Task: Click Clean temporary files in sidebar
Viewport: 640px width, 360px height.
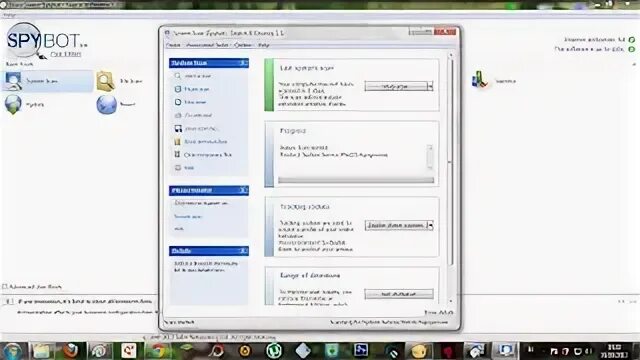Action: [203, 155]
